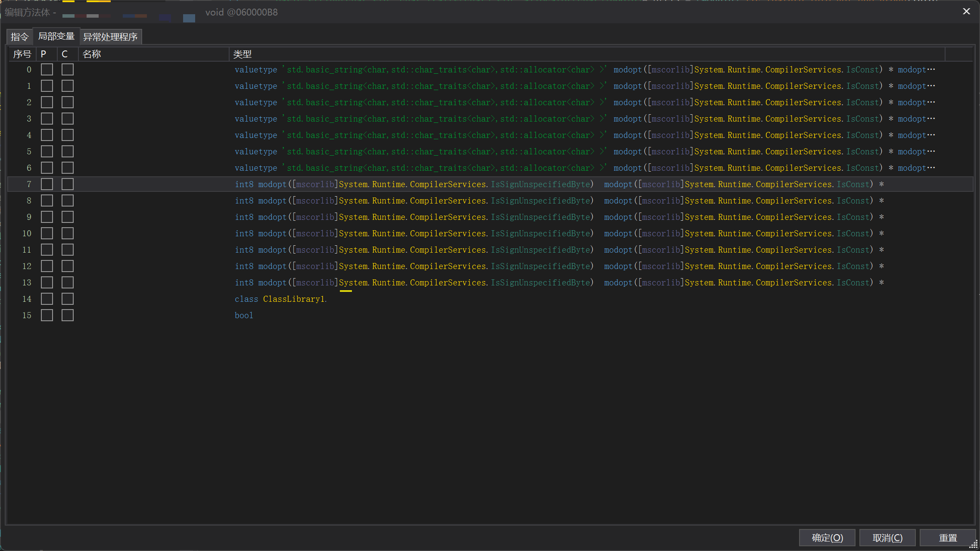Click the 名称 column header
This screenshot has height=551, width=980.
pos(92,54)
